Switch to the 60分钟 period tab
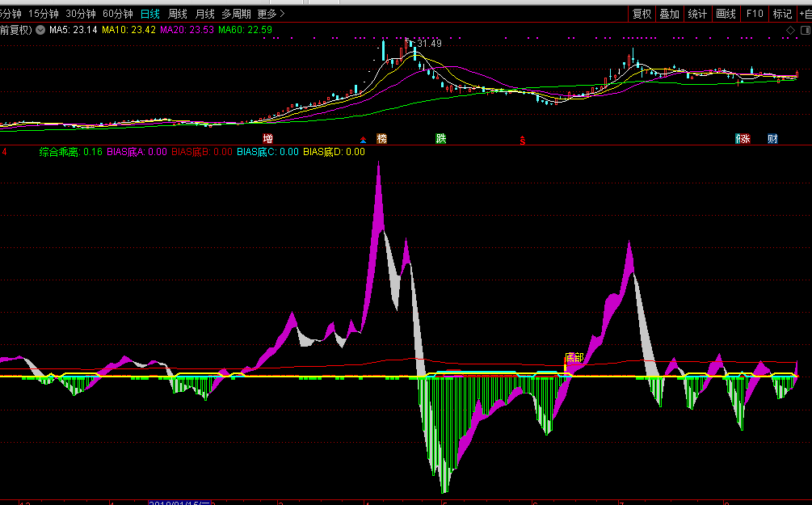This screenshot has width=812, height=505. tap(118, 14)
